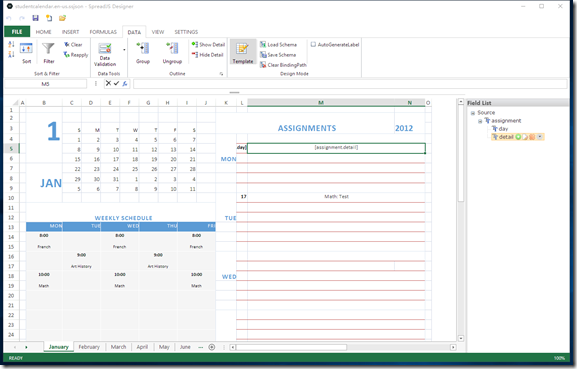
Task: Open the custom Sort dialog
Action: click(26, 53)
